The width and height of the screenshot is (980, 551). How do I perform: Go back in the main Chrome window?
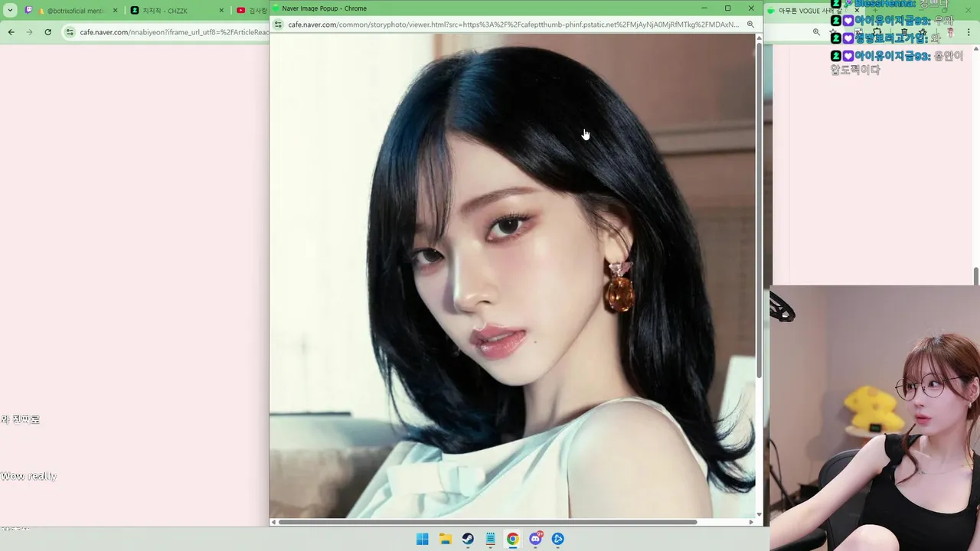(x=11, y=32)
